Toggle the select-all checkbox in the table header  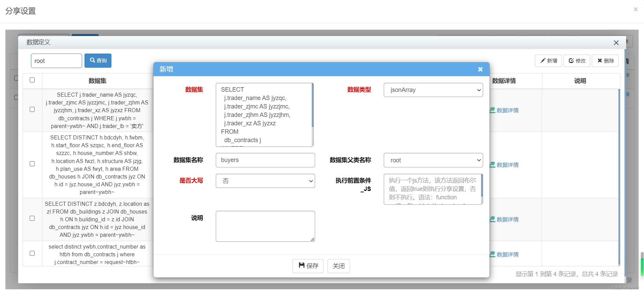click(x=32, y=80)
